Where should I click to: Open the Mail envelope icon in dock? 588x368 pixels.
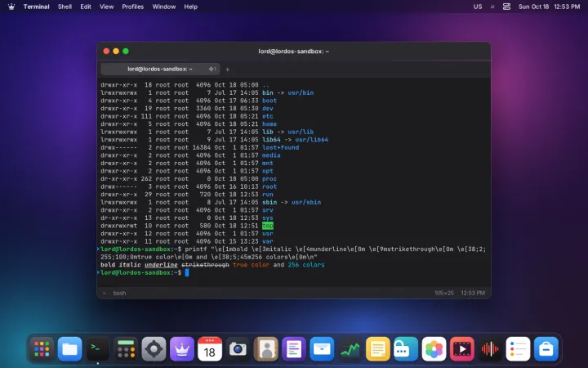(x=322, y=349)
